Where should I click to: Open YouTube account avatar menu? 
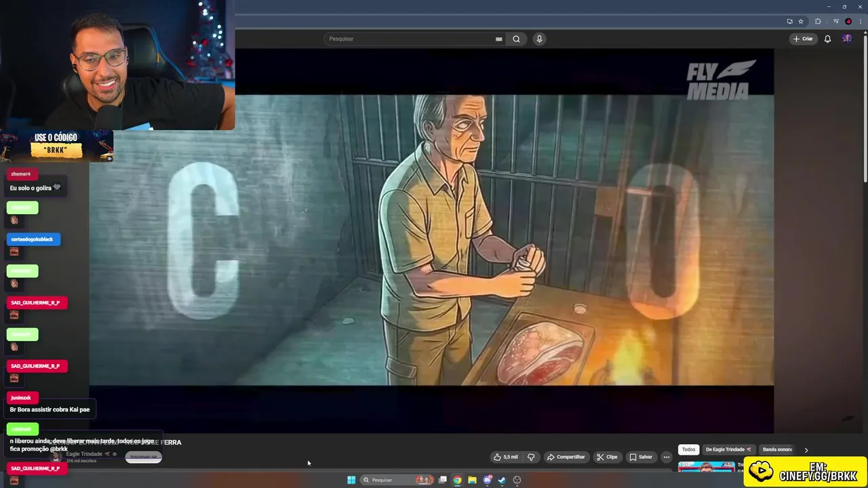click(847, 39)
